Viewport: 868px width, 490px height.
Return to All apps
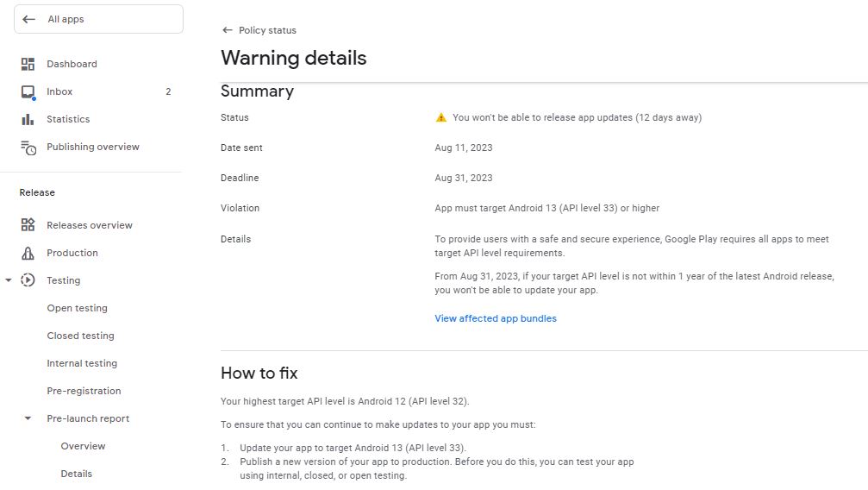pos(29,19)
